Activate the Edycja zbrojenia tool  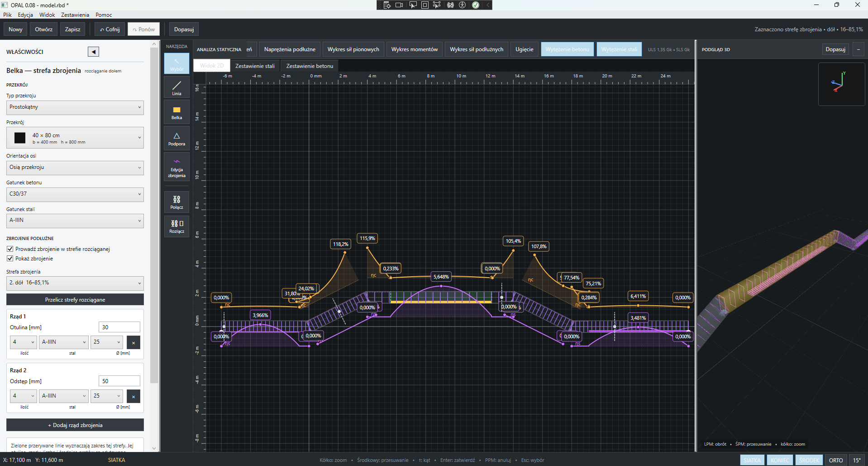176,168
